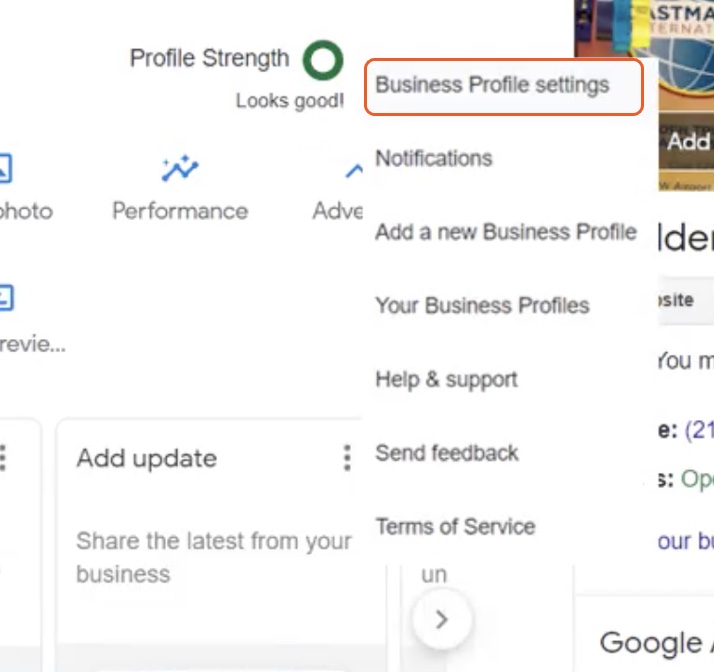The width and height of the screenshot is (714, 672).
Task: Select Help & support menu item
Action: [446, 379]
